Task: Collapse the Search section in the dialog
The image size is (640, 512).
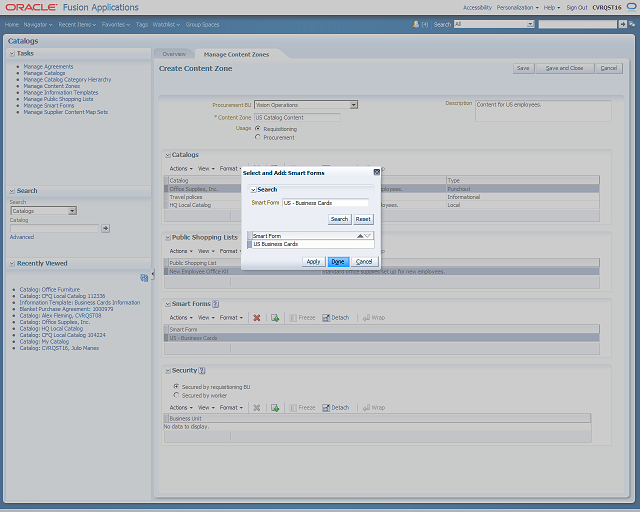Action: tap(253, 190)
